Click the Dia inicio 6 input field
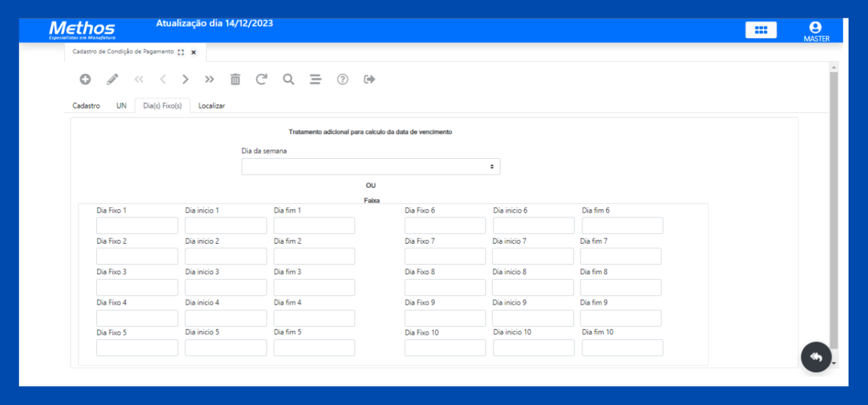This screenshot has height=405, width=868. [x=534, y=225]
